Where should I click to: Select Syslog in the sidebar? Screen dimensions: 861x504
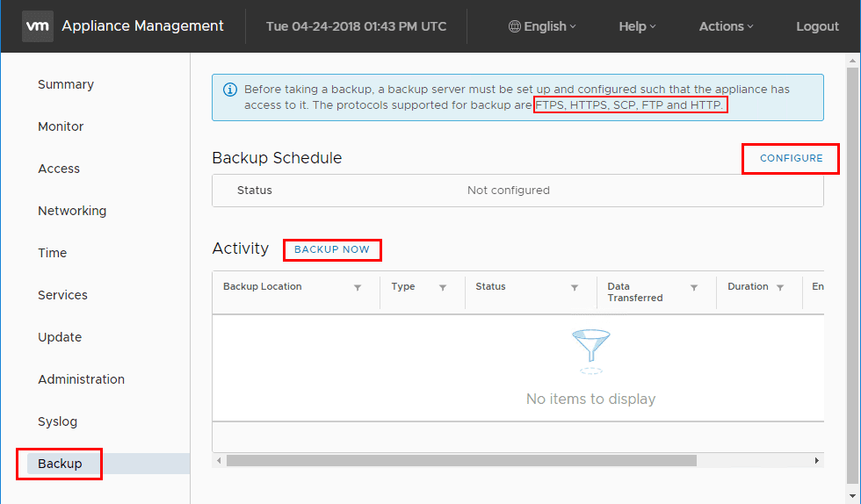58,421
